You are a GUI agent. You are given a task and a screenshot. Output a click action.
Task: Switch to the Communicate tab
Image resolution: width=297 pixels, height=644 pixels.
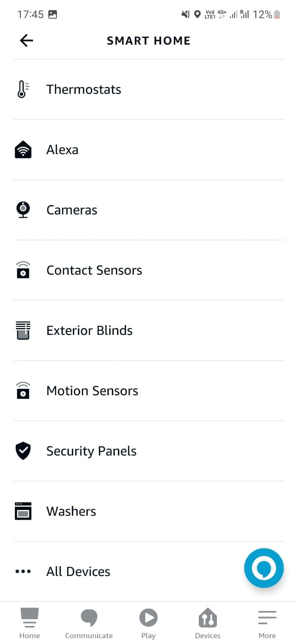[x=89, y=623]
